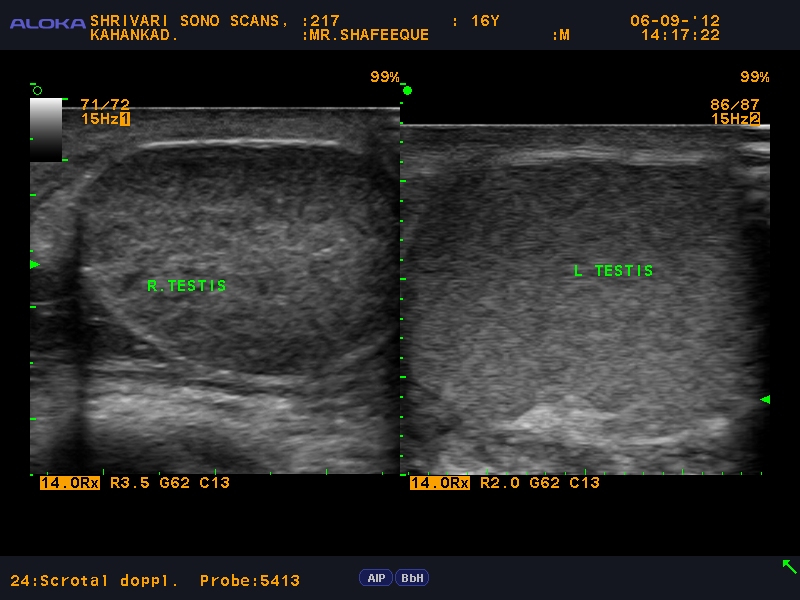Toggle the 99% acoustic power indicator
This screenshot has width=800, height=600.
click(x=383, y=77)
